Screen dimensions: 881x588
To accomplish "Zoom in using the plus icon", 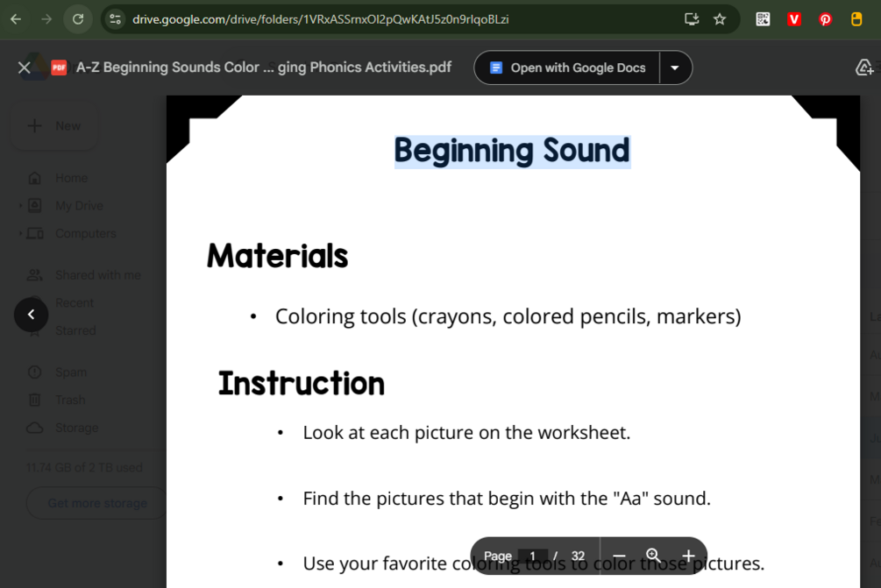I will (688, 556).
